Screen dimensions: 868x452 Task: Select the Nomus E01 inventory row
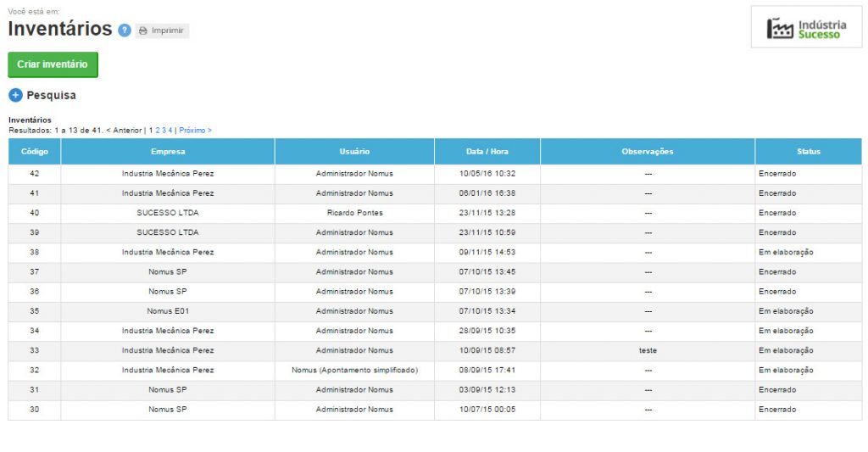(x=168, y=311)
